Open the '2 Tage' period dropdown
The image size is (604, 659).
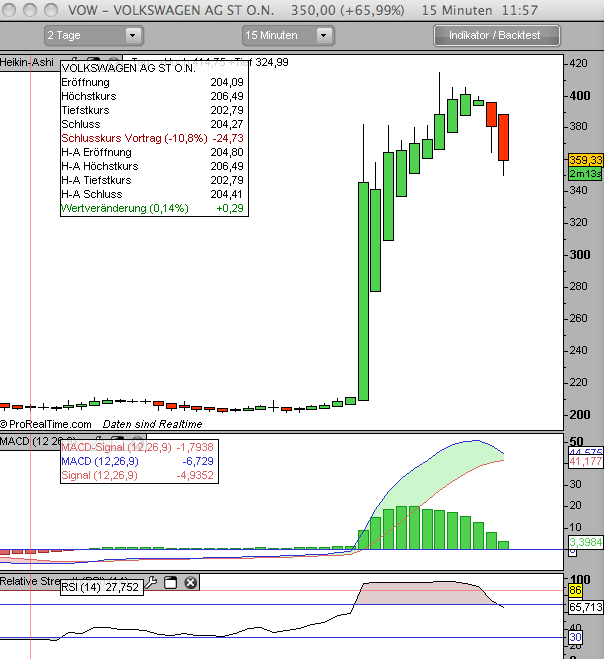(94, 35)
